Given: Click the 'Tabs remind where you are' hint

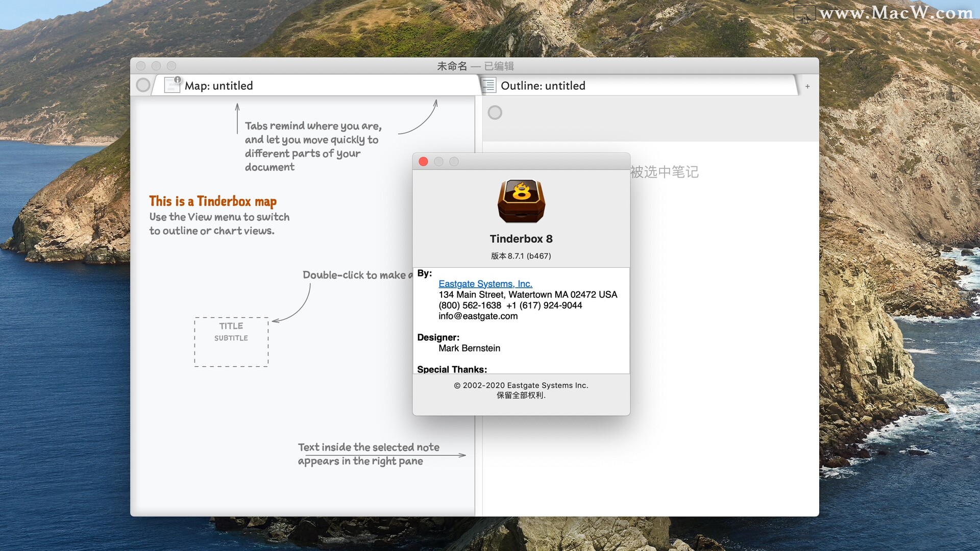Looking at the screenshot, I should [313, 146].
